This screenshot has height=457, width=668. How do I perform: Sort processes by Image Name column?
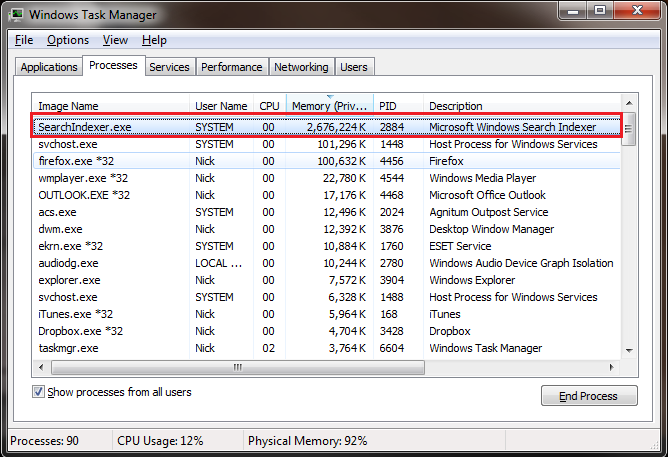[110, 106]
